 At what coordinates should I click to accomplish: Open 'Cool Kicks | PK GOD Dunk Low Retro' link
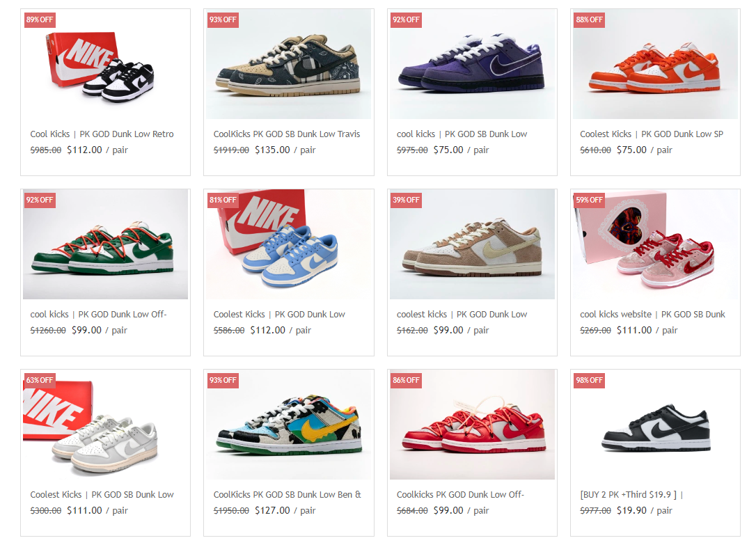coord(102,134)
